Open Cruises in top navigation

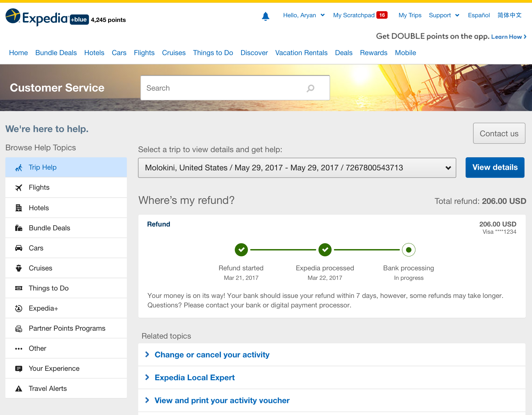tap(174, 53)
